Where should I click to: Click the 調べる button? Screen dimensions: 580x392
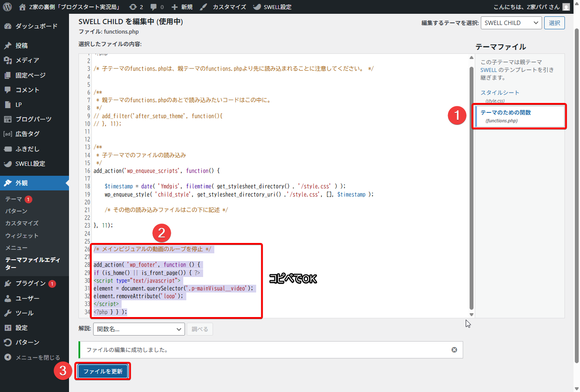[200, 329]
